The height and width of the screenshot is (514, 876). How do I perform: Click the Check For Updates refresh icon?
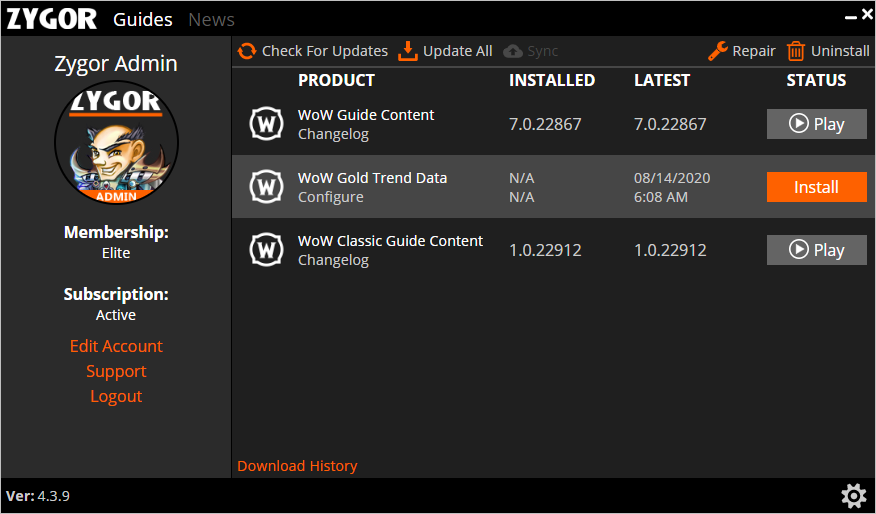point(247,51)
